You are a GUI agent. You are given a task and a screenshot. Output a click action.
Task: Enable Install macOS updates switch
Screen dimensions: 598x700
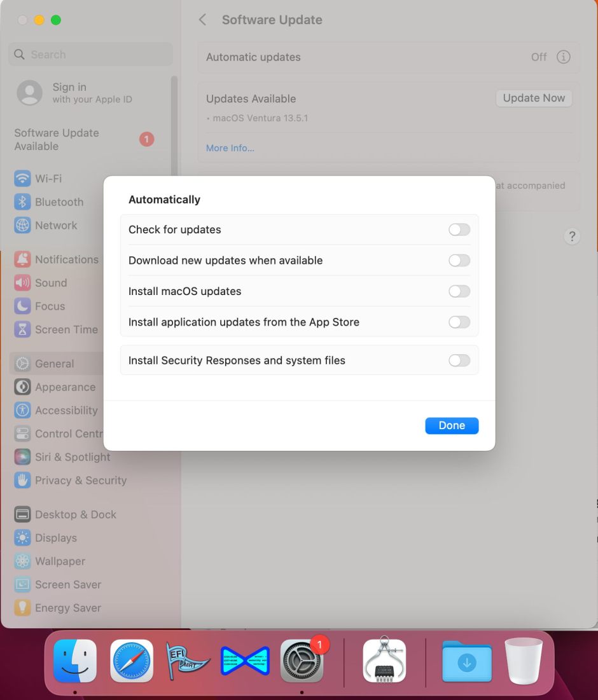tap(459, 291)
